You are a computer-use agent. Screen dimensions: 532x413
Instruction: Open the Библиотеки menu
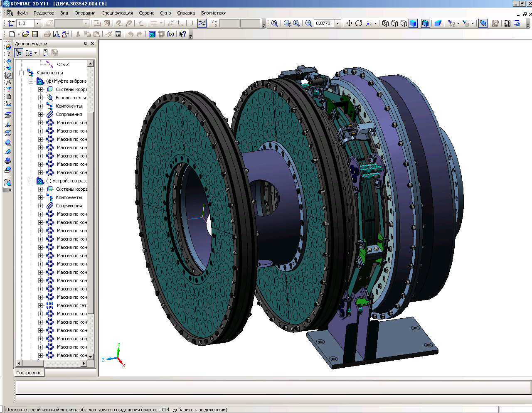point(214,13)
